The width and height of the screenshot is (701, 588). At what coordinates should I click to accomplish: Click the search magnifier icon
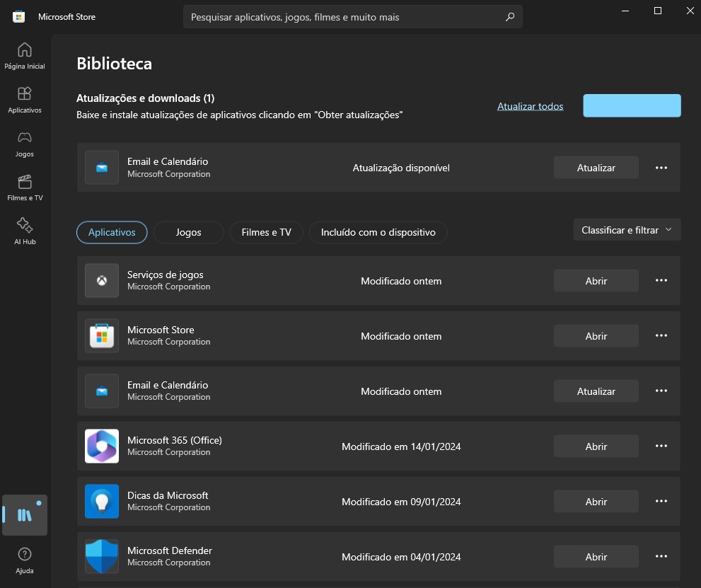click(x=509, y=17)
